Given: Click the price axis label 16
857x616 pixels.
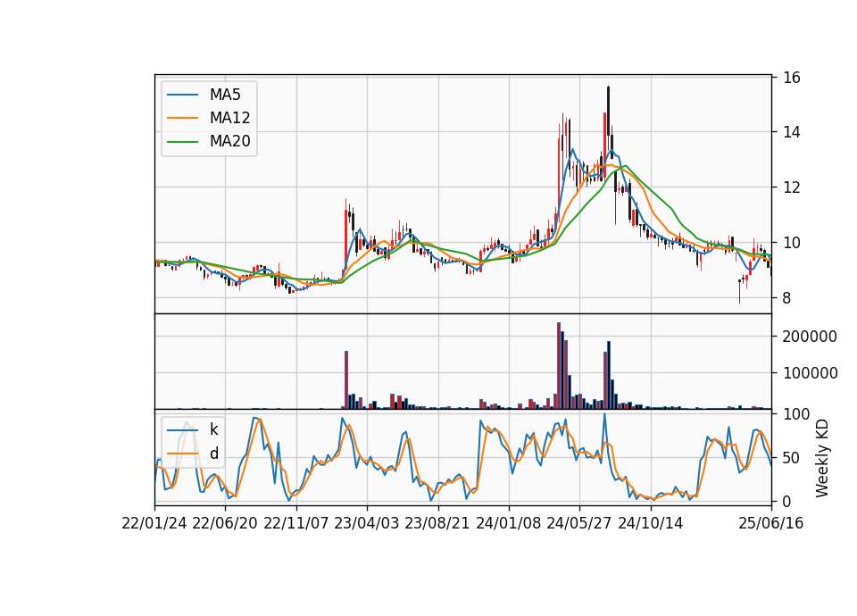Looking at the screenshot, I should pos(792,78).
